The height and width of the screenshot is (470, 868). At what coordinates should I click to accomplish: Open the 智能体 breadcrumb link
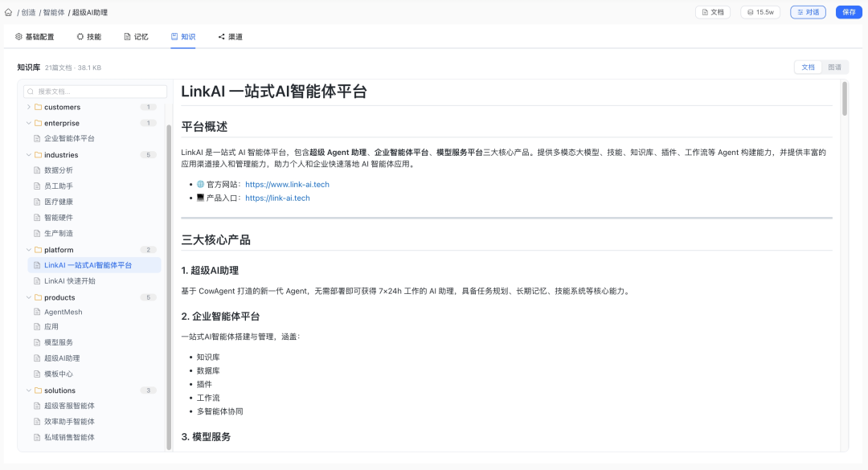click(55, 12)
